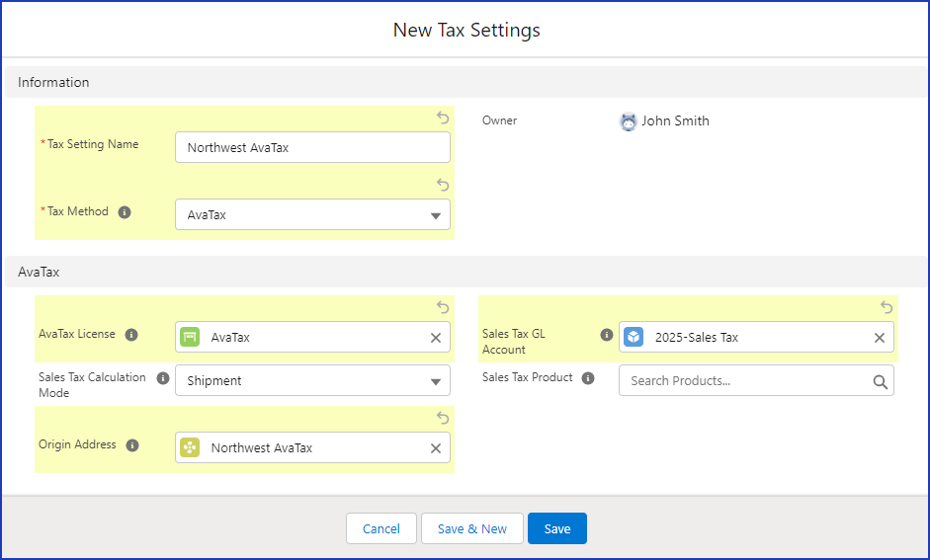
Task: Undo changes to Origin Address field
Action: point(443,418)
